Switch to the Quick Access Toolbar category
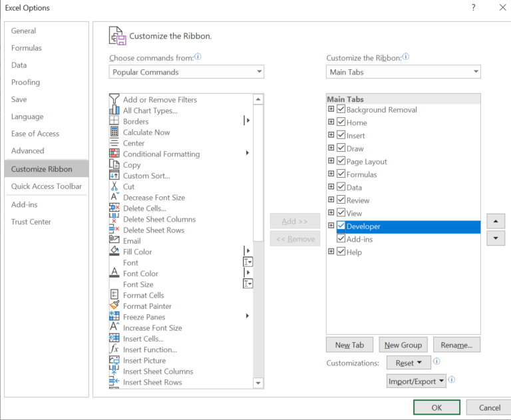 [47, 186]
